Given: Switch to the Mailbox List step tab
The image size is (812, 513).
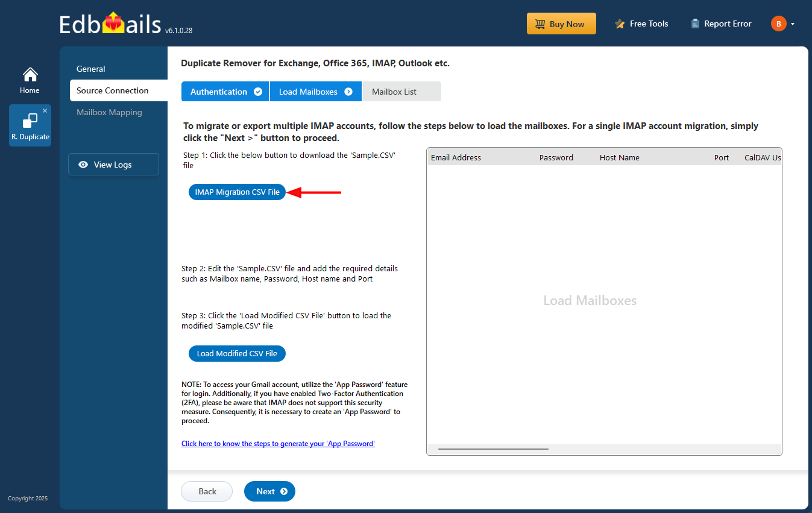Looking at the screenshot, I should 401,92.
